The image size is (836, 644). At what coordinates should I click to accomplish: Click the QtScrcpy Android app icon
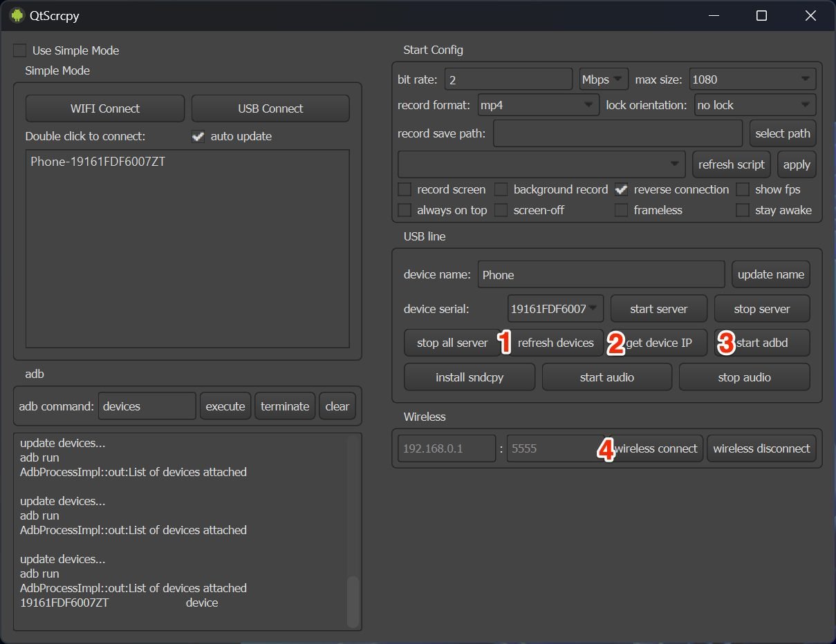tap(17, 15)
